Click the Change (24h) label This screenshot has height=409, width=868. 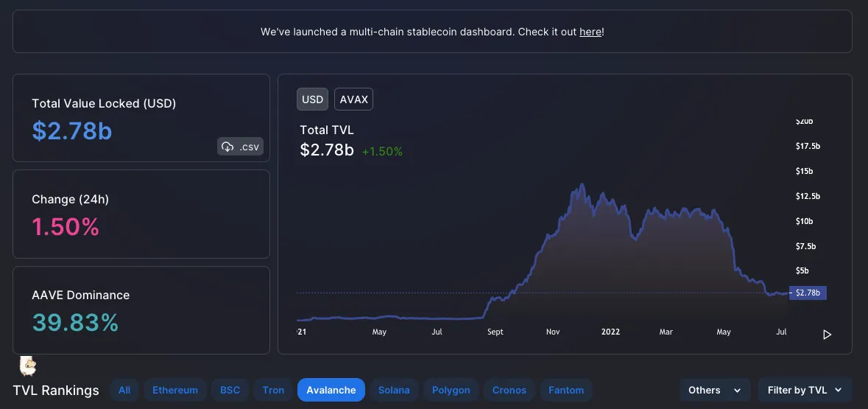(x=70, y=199)
